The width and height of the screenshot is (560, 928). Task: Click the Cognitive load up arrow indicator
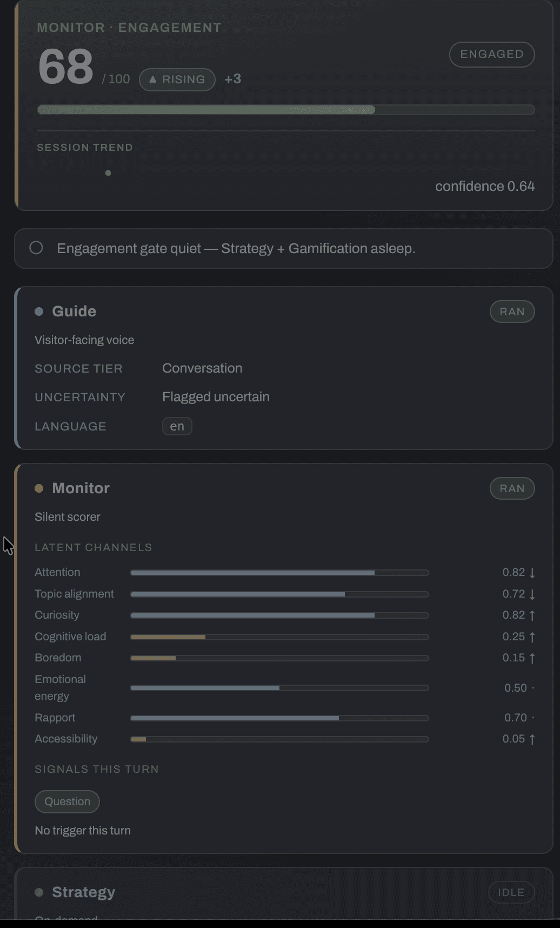coord(532,637)
